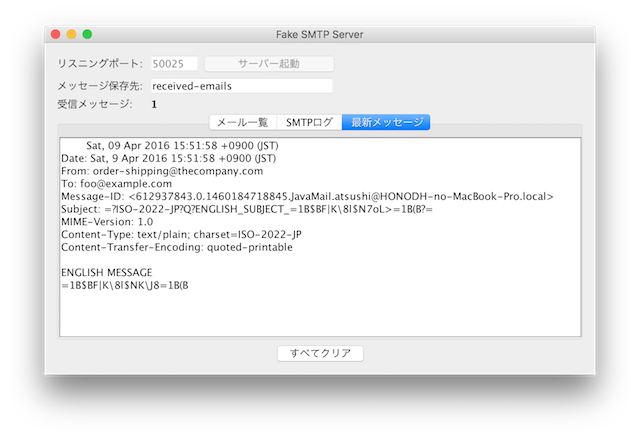This screenshot has width=640, height=438.
Task: Close the Fake SMTP Server window
Action: pyautogui.click(x=56, y=34)
